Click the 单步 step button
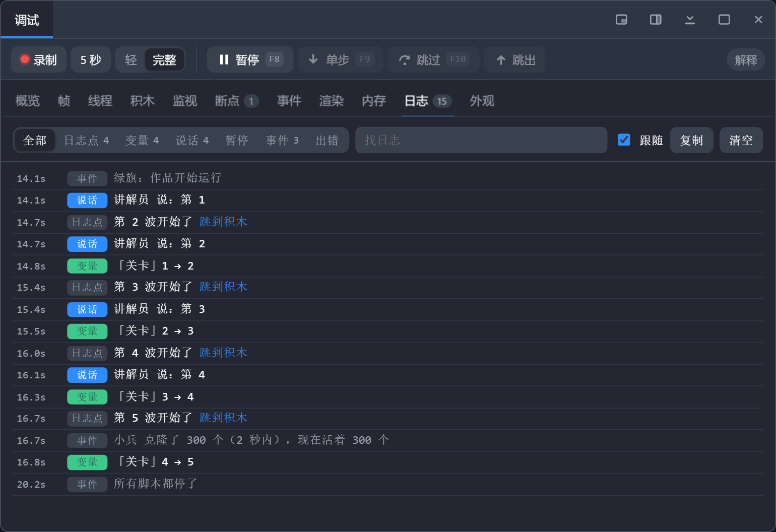 tap(341, 59)
